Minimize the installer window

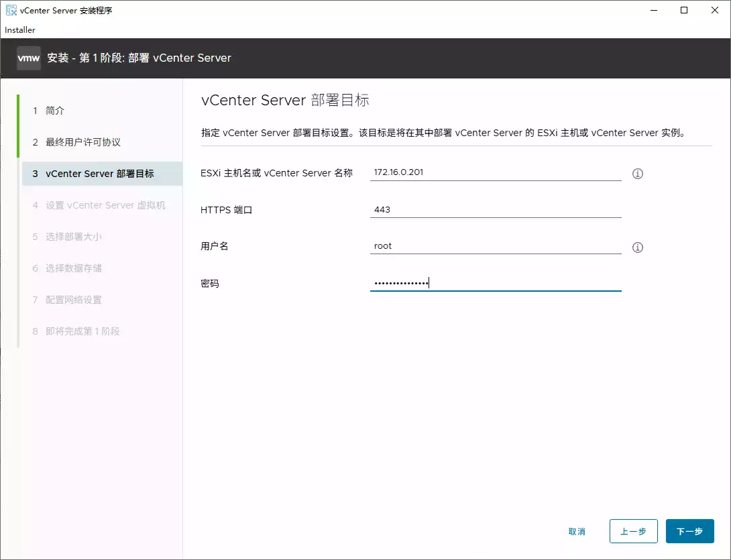click(654, 10)
